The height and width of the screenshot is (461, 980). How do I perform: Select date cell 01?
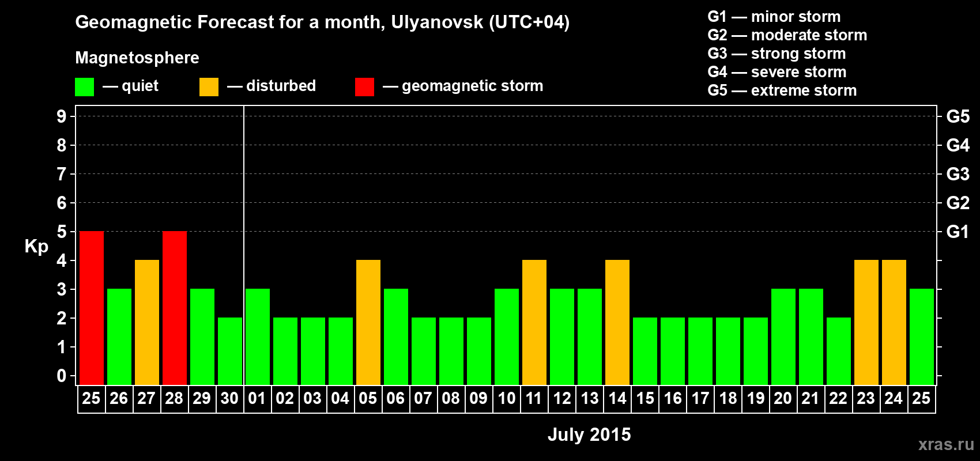pyautogui.click(x=258, y=399)
